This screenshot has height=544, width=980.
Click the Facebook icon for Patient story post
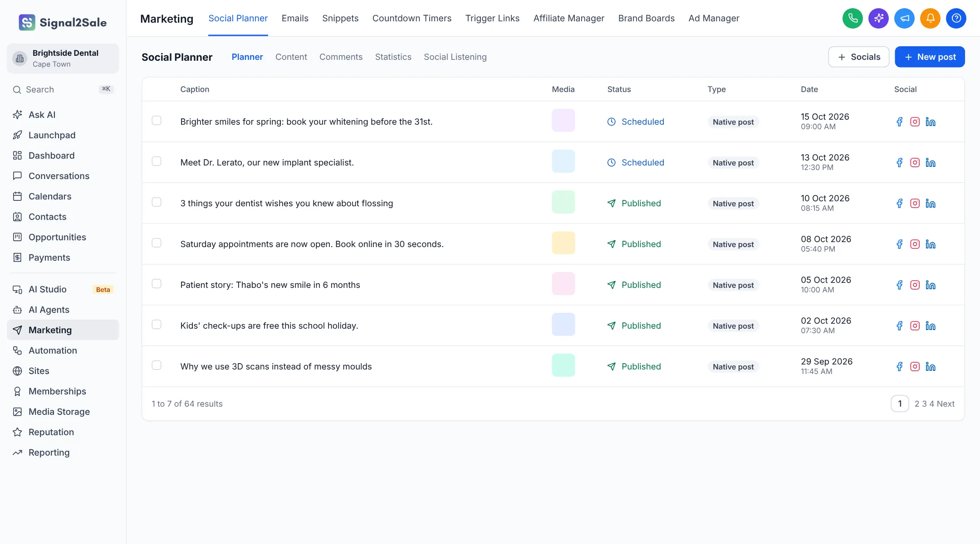[899, 285]
